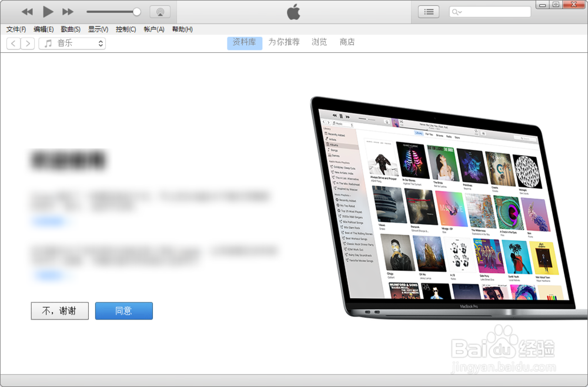The height and width of the screenshot is (387, 588).
Task: Switch to the 商店 tab
Action: (x=348, y=42)
